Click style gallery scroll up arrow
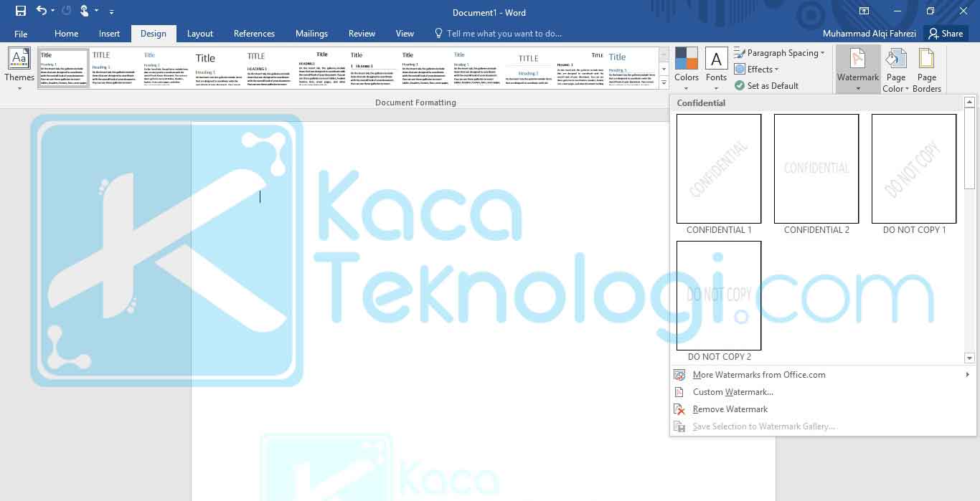980x501 pixels. [664, 54]
